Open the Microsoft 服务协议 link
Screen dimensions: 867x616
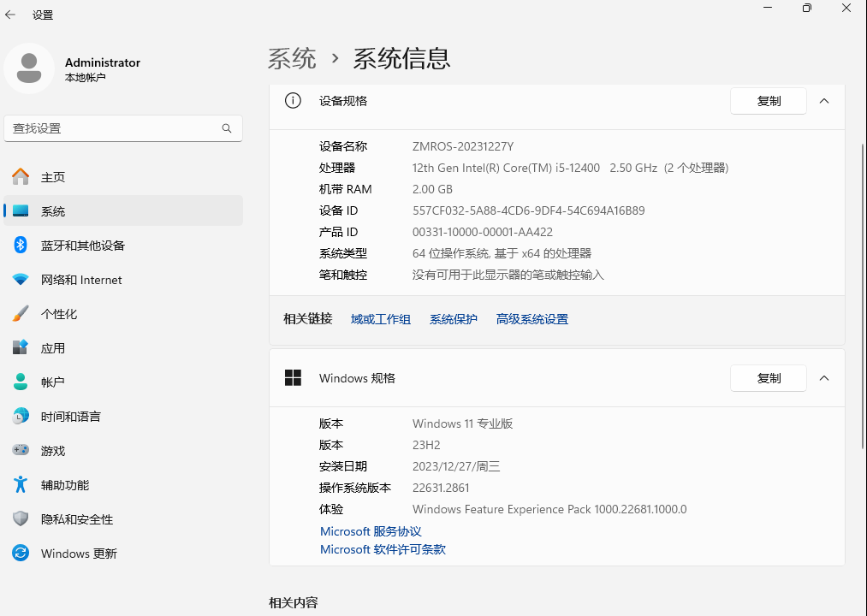click(x=371, y=531)
